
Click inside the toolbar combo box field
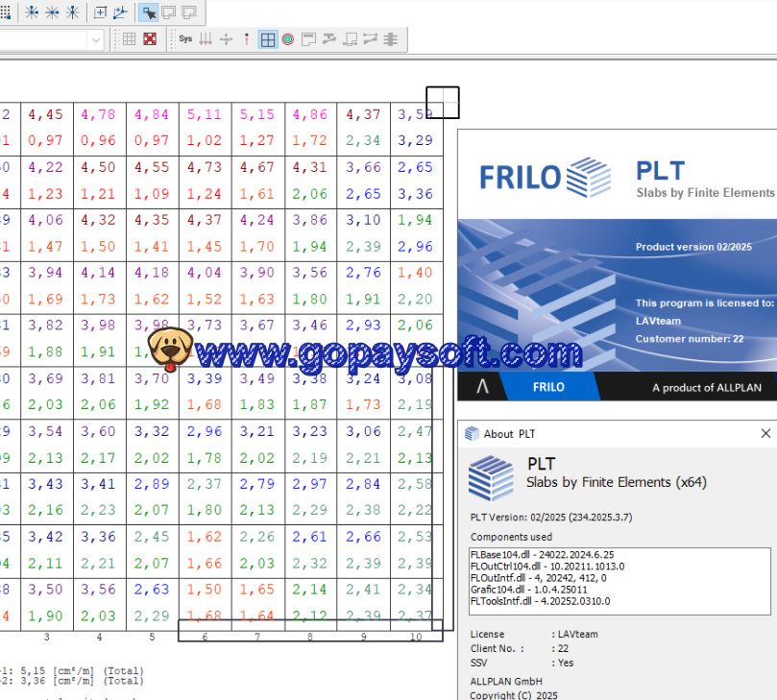click(43, 39)
